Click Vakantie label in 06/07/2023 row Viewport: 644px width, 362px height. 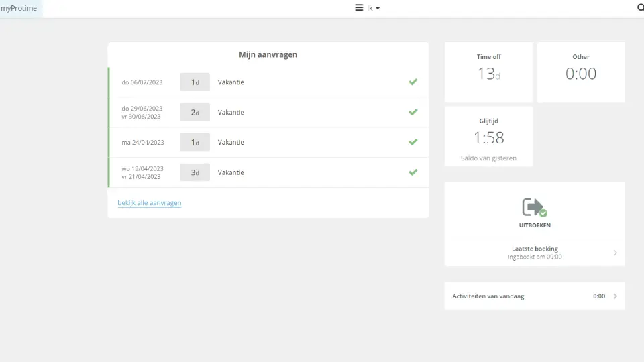point(231,82)
